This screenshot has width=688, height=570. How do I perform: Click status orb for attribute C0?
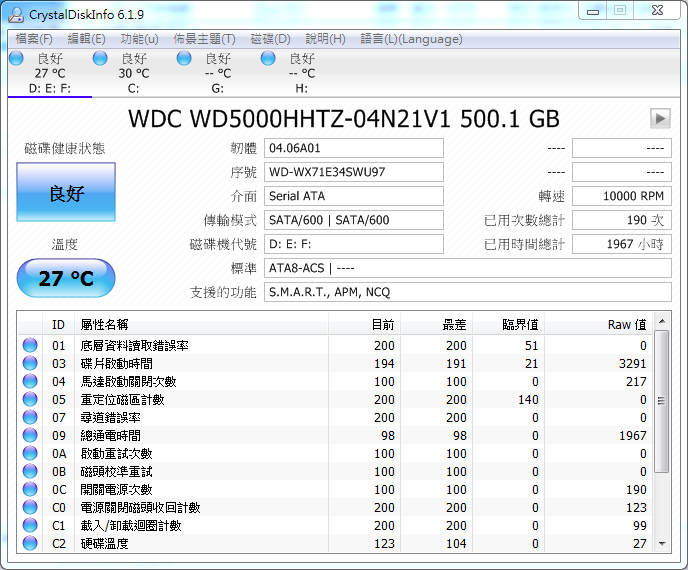pos(30,507)
